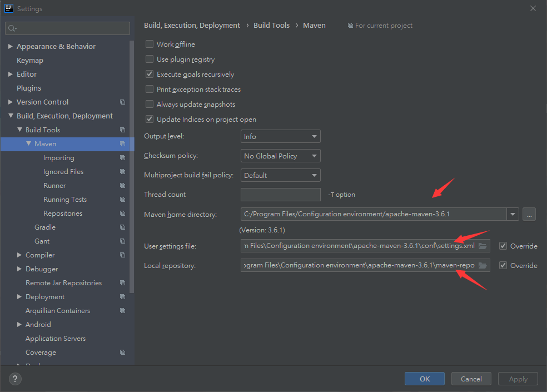
Task: Click folder icon in Local repository field
Action: pyautogui.click(x=483, y=265)
